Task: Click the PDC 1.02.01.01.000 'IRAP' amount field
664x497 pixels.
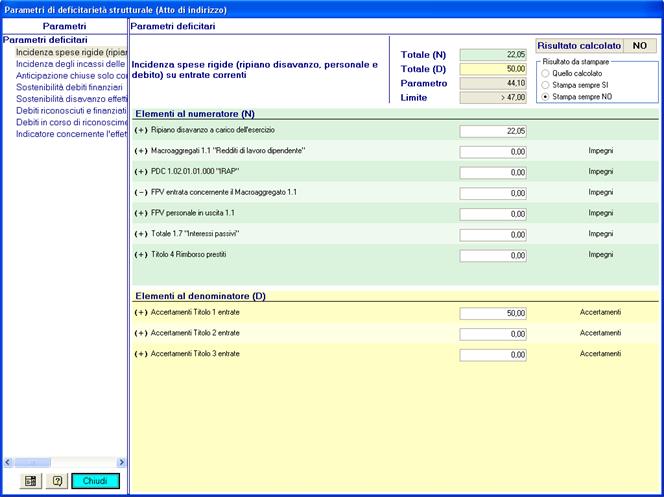Action: point(494,172)
